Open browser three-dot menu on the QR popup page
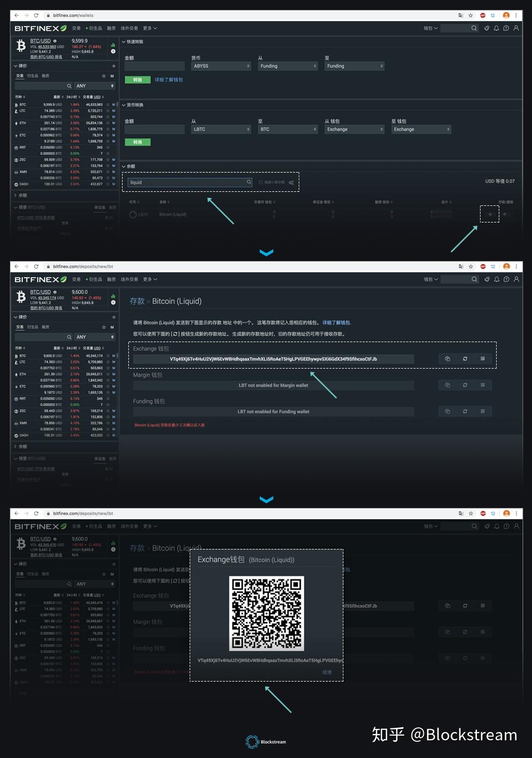 (516, 513)
